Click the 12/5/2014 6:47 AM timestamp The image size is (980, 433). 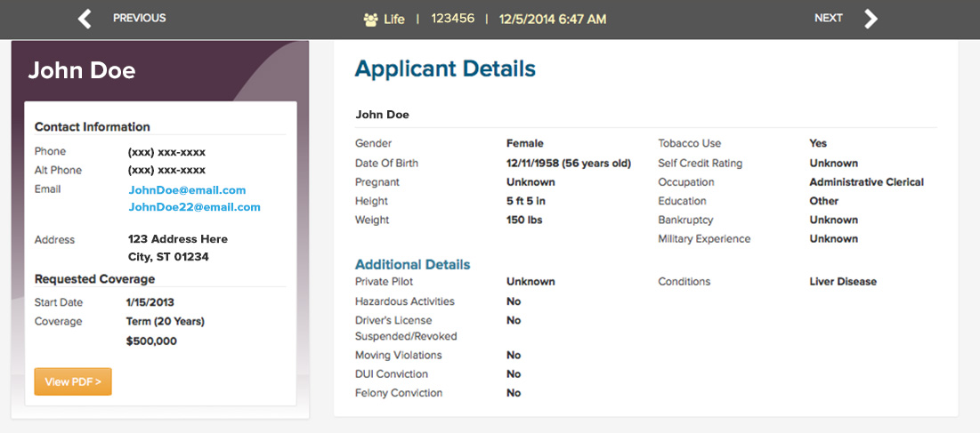552,19
